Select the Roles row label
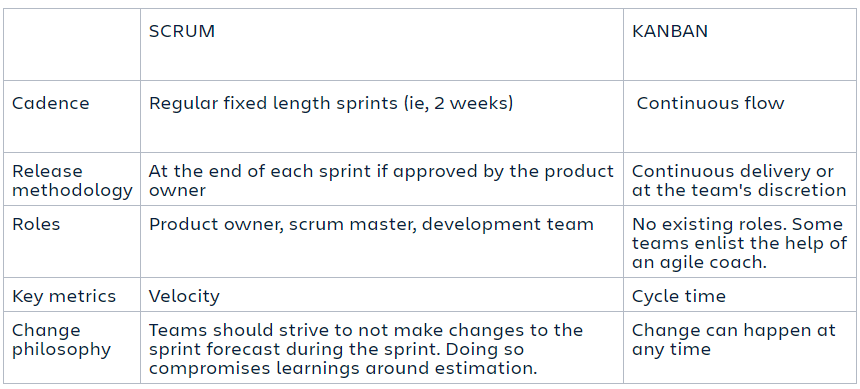The height and width of the screenshot is (389, 860). click(36, 224)
